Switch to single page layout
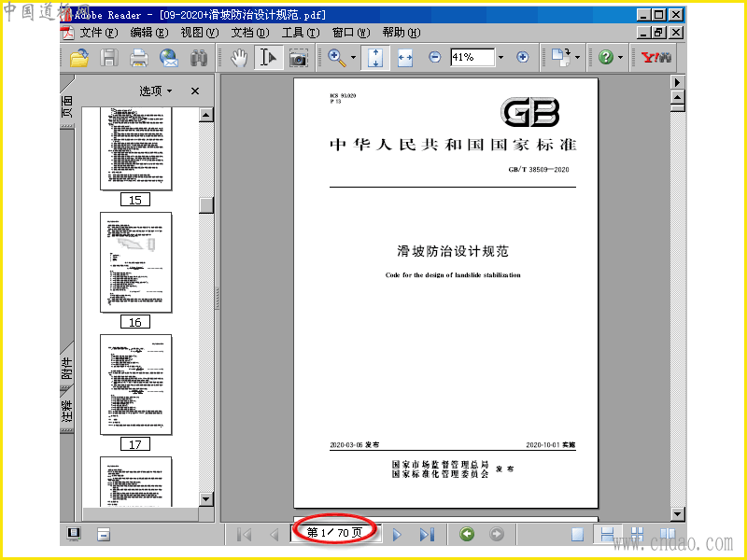The width and height of the screenshot is (747, 560). point(577,534)
